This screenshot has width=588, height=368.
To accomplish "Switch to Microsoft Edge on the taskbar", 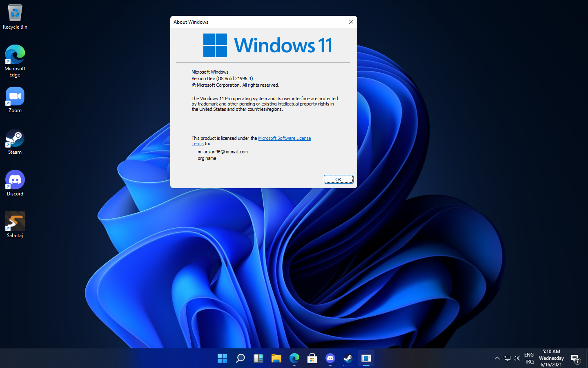I will (294, 358).
